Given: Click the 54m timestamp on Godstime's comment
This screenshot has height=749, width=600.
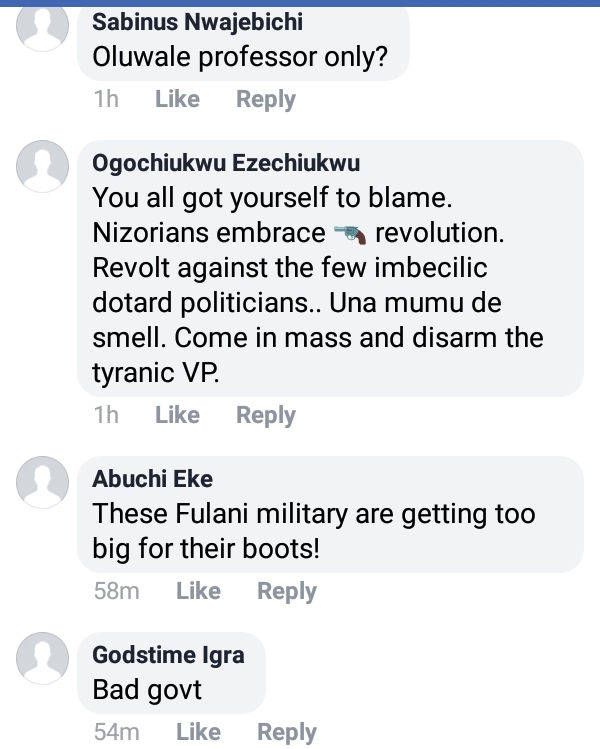Looking at the screenshot, I should [116, 732].
